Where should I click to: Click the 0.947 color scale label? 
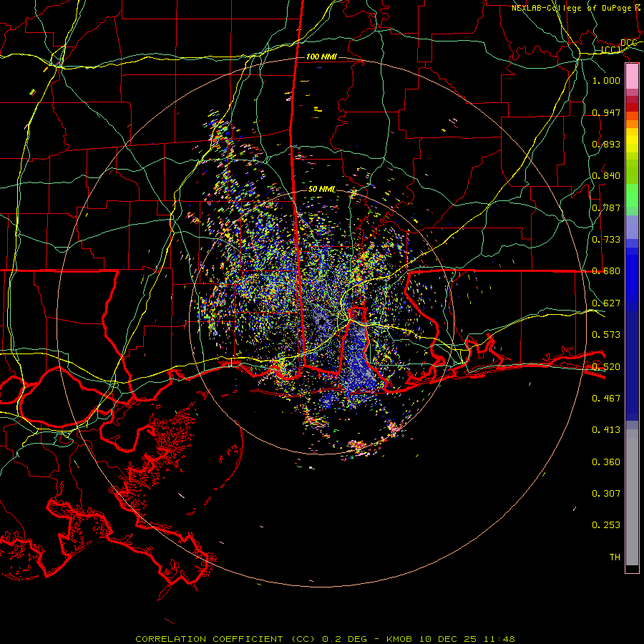[x=606, y=112]
